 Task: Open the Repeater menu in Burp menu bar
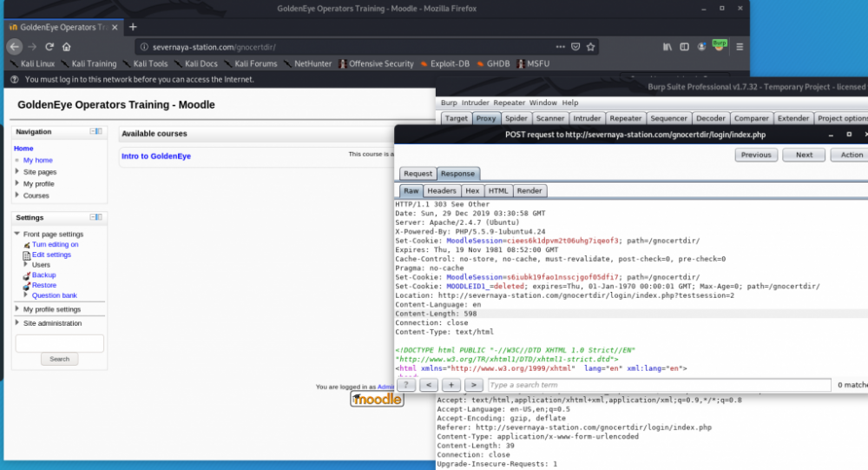(510, 103)
